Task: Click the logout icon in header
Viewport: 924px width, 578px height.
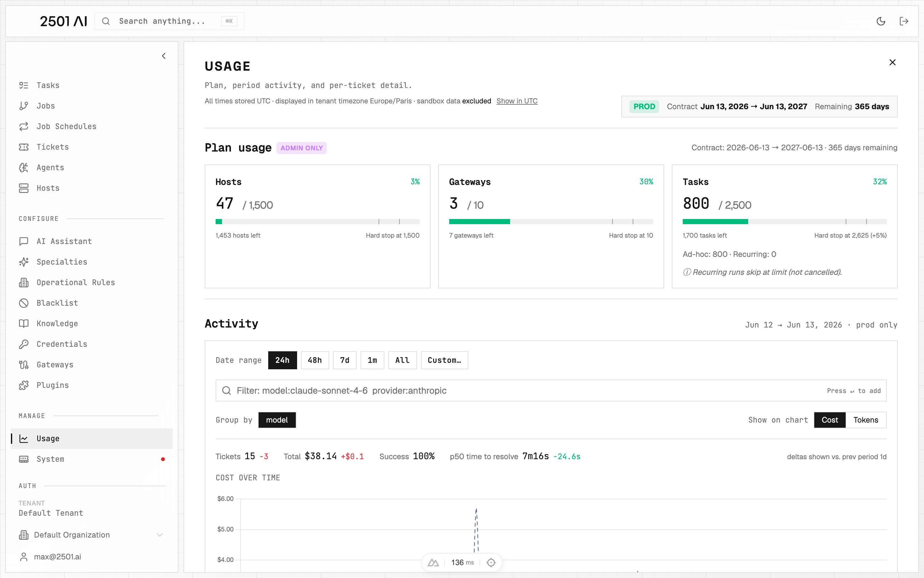Action: (x=904, y=21)
